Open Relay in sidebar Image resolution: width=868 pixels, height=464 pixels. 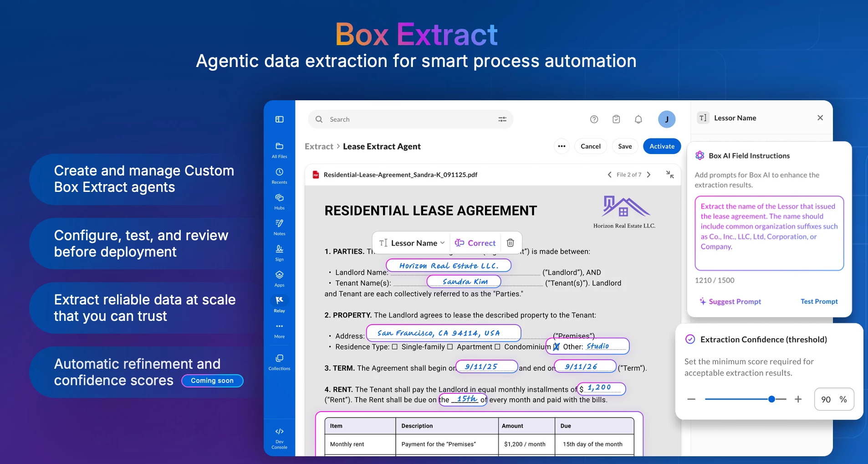(x=279, y=304)
